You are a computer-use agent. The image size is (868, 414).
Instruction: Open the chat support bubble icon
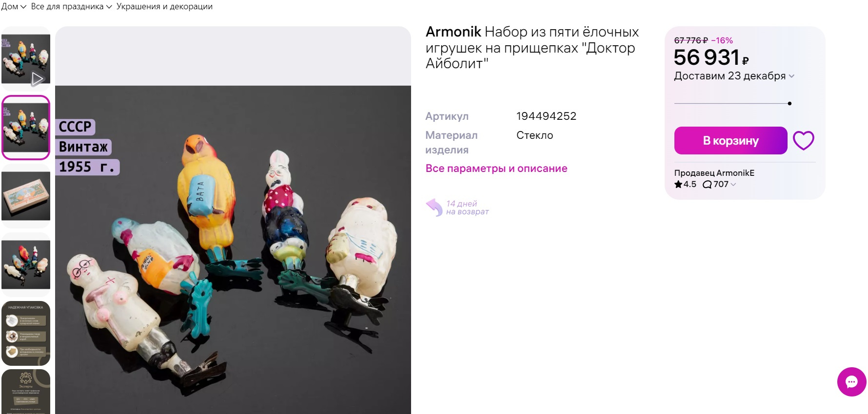pyautogui.click(x=851, y=382)
